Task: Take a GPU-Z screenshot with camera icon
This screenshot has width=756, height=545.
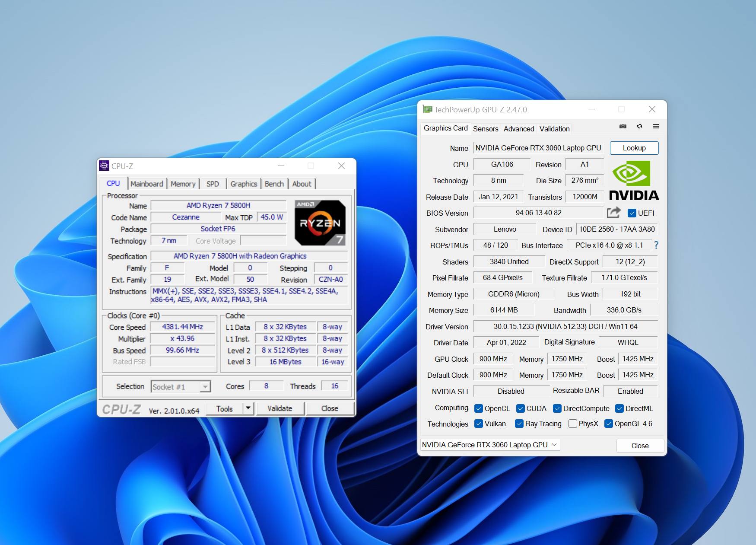Action: pos(623,126)
